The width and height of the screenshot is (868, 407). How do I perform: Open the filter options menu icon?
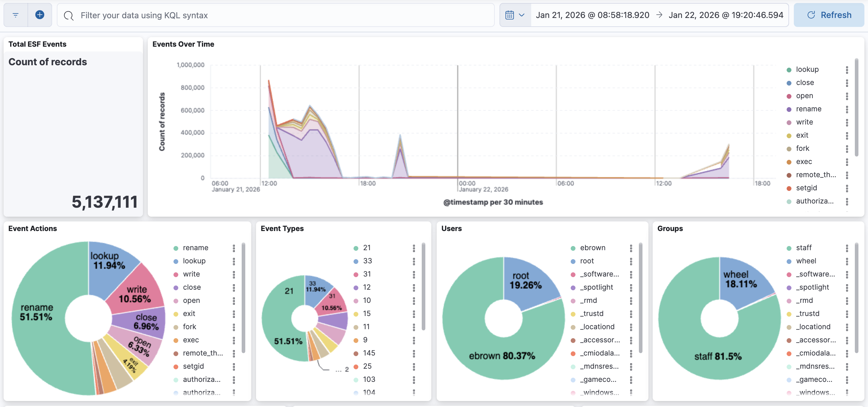(16, 15)
